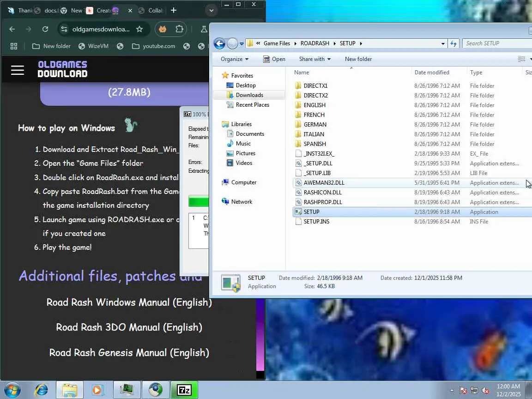Open new Chrome tab

click(x=174, y=10)
